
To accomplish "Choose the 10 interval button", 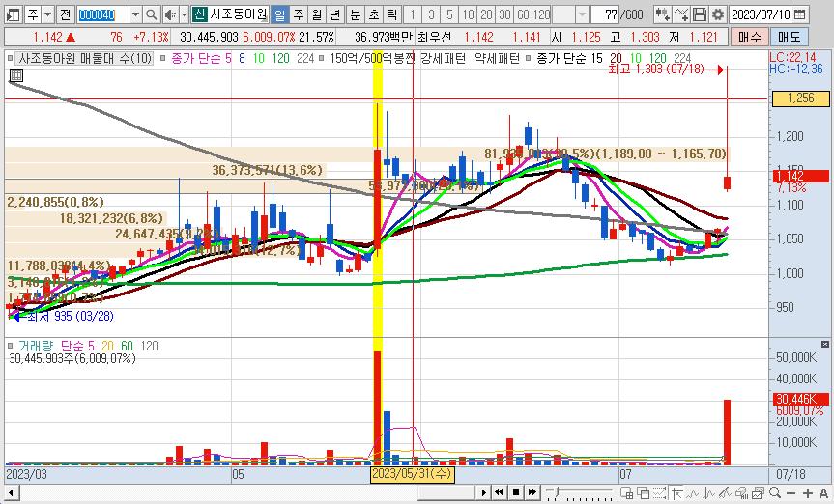I will tap(468, 14).
